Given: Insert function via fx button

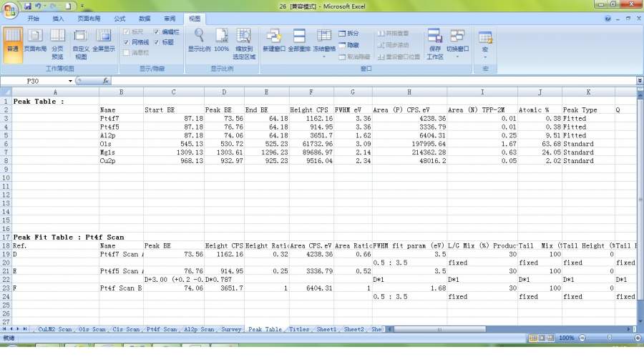Looking at the screenshot, I should tap(106, 81).
